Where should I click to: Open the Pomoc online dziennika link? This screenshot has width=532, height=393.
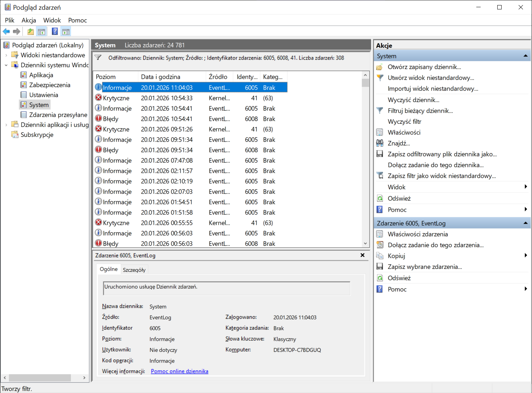(x=179, y=371)
